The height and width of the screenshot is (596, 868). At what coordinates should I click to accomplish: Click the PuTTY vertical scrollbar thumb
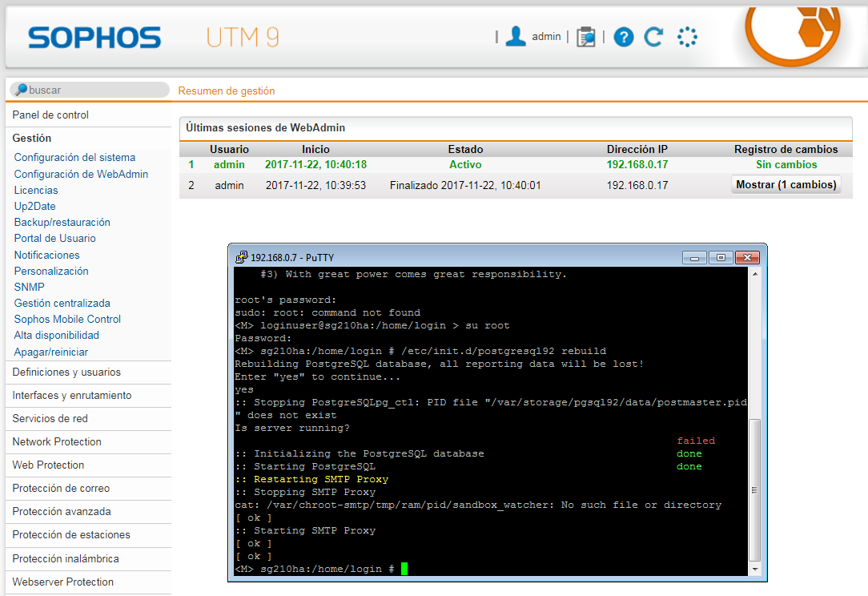[x=755, y=490]
